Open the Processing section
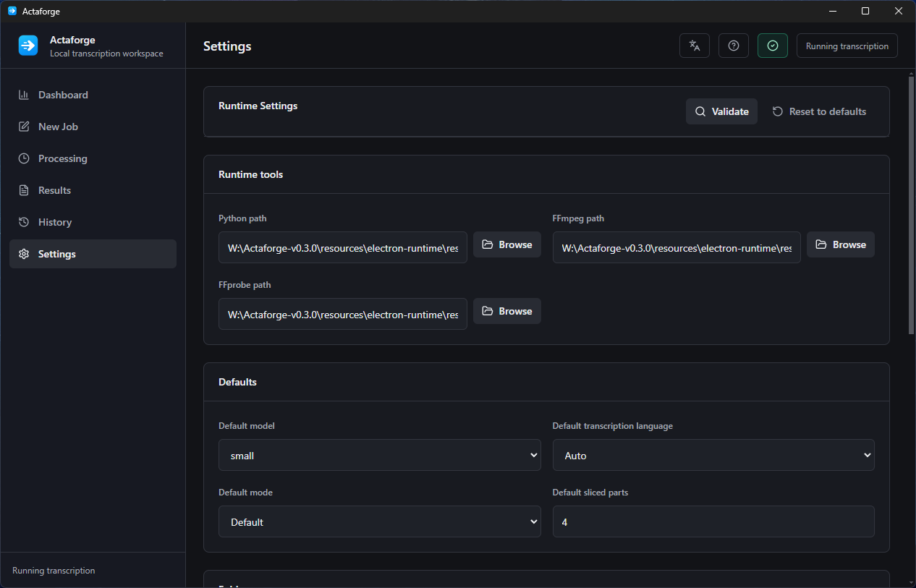 point(93,158)
